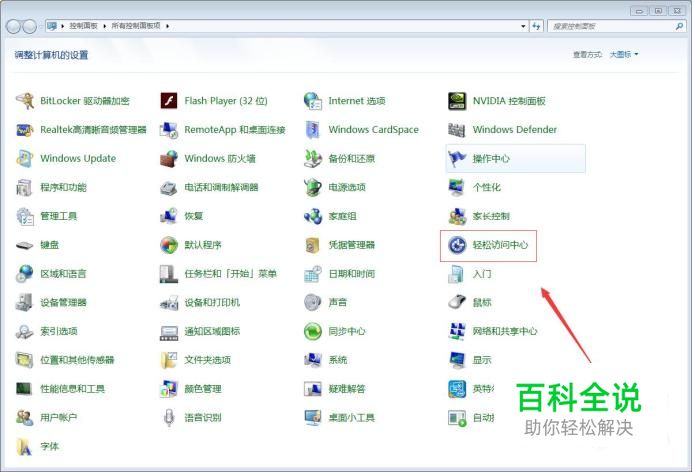The width and height of the screenshot is (692, 472).
Task: Click 所有控制面板项 breadcrumb segment
Action: 136,26
